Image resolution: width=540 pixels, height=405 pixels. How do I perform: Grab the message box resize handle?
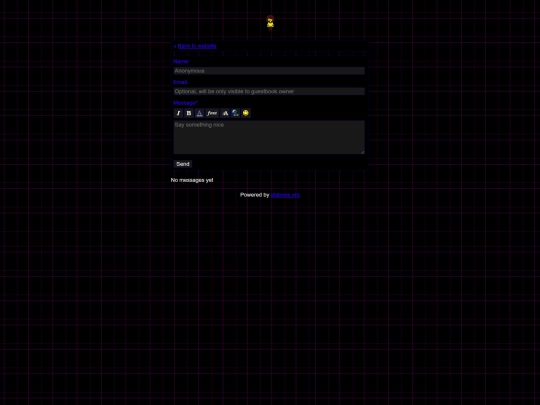(x=362, y=152)
